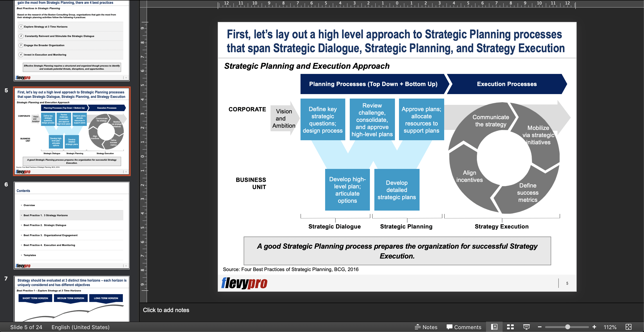This screenshot has width=644, height=332.
Task: Click Slide 5 of 24 indicator
Action: pyautogui.click(x=26, y=327)
